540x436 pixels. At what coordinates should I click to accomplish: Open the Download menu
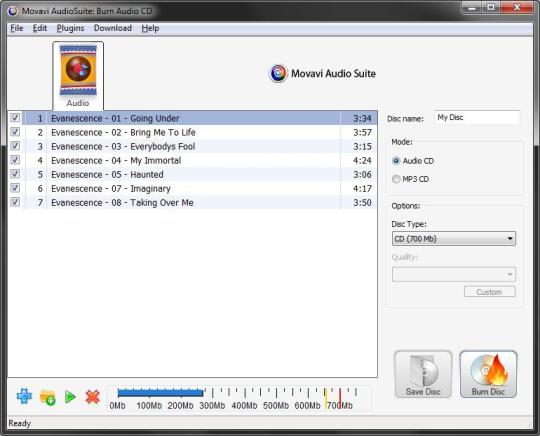113,28
